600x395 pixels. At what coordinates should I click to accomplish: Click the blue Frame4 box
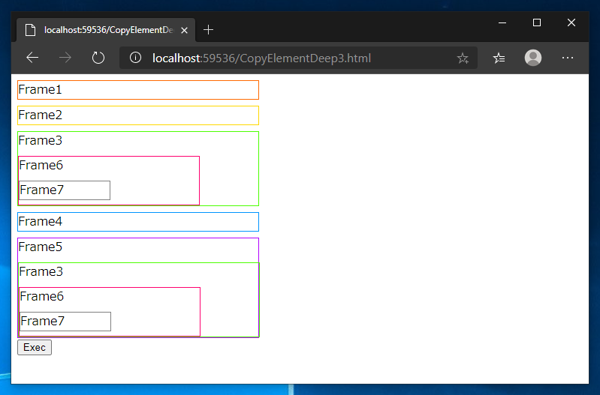click(x=138, y=222)
